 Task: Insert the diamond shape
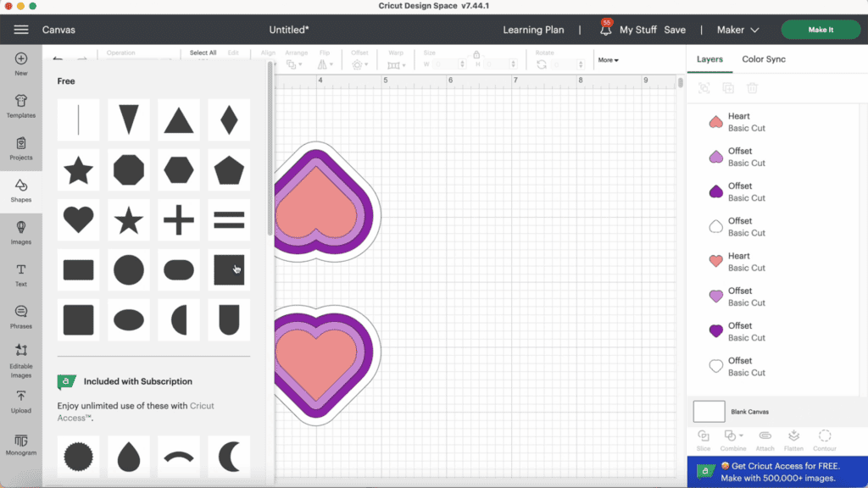tap(229, 120)
